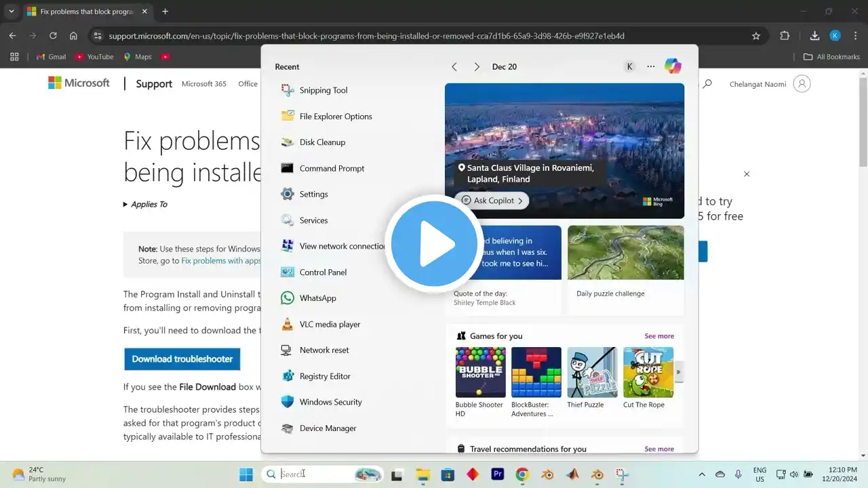868x488 pixels.
Task: Open the three-dot options in search panel
Action: [x=651, y=66]
